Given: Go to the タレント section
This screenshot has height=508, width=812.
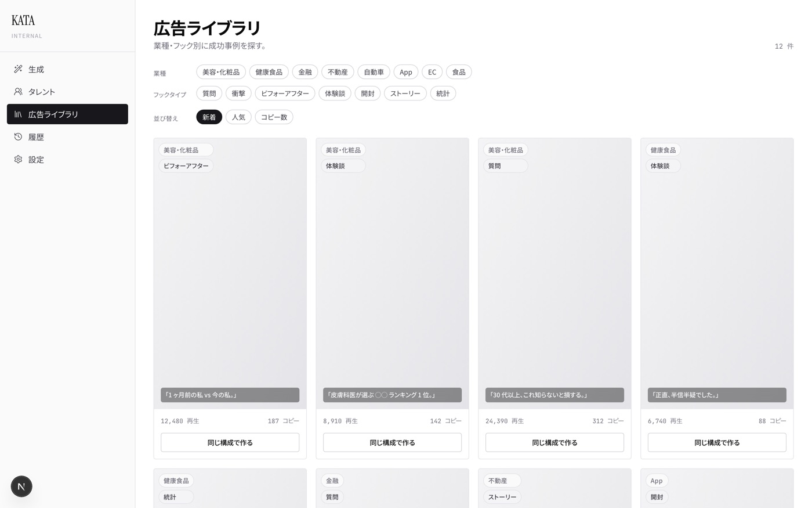Looking at the screenshot, I should click(67, 92).
